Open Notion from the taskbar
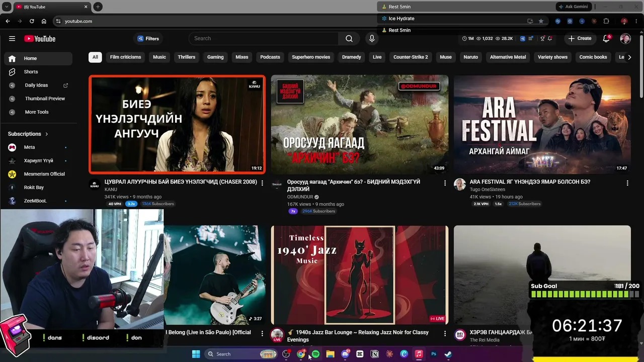The height and width of the screenshot is (362, 644). (374, 354)
